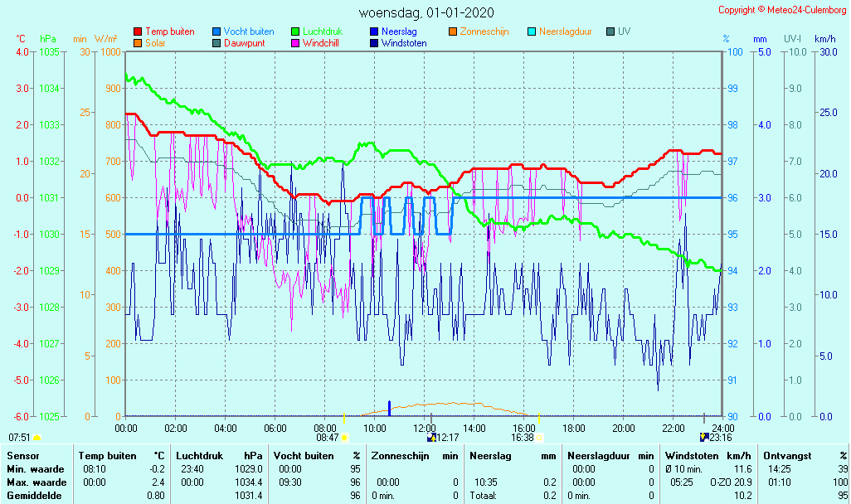Click the sun icon next to 07:51
The image size is (851, 504).
pyautogui.click(x=37, y=437)
